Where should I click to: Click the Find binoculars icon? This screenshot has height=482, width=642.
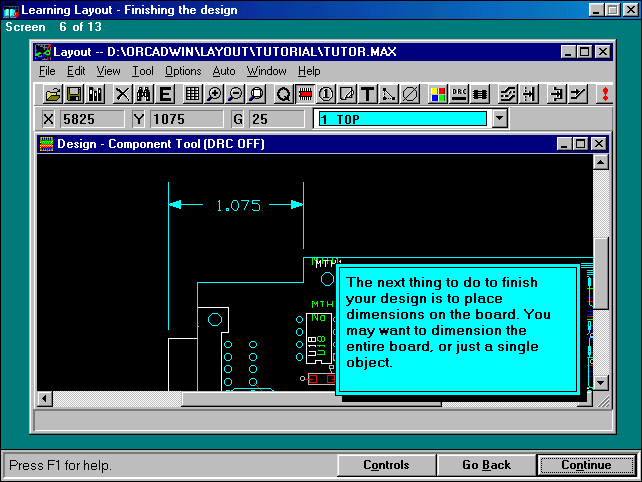pos(143,94)
